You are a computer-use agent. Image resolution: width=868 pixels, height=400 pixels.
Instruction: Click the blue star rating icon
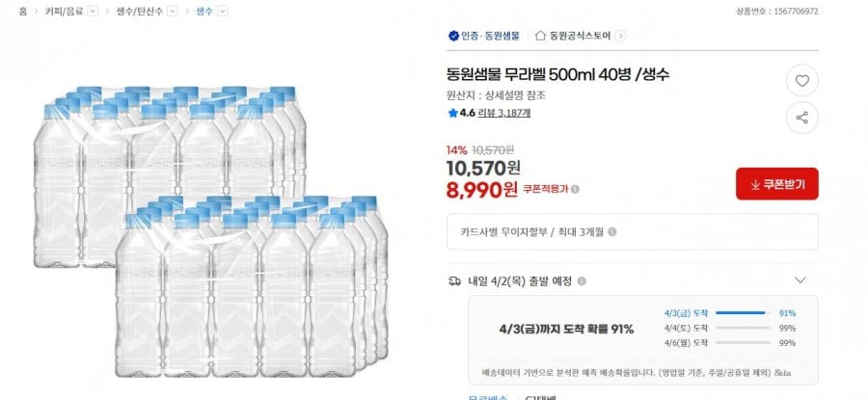click(452, 113)
